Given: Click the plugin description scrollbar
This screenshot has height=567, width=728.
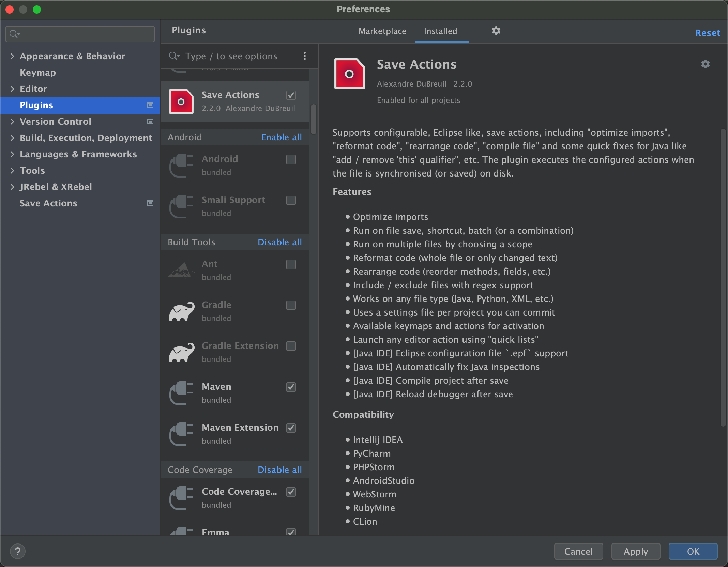Looking at the screenshot, I should tap(723, 278).
